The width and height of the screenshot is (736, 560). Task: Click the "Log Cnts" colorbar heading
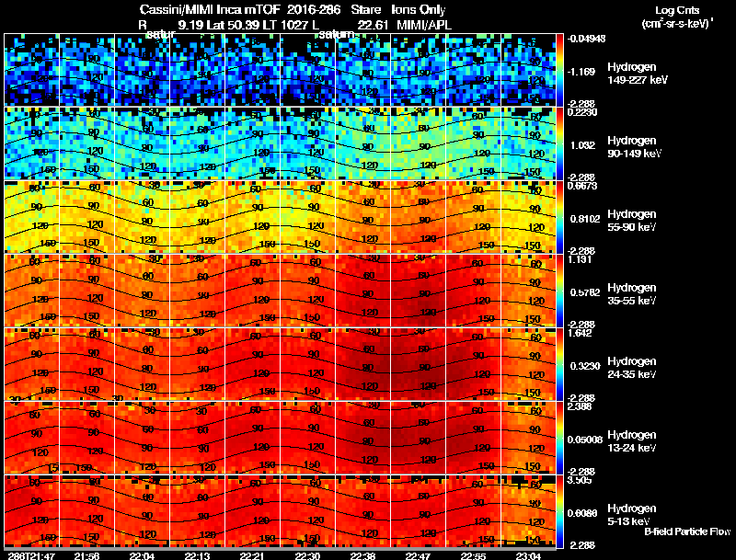click(677, 10)
